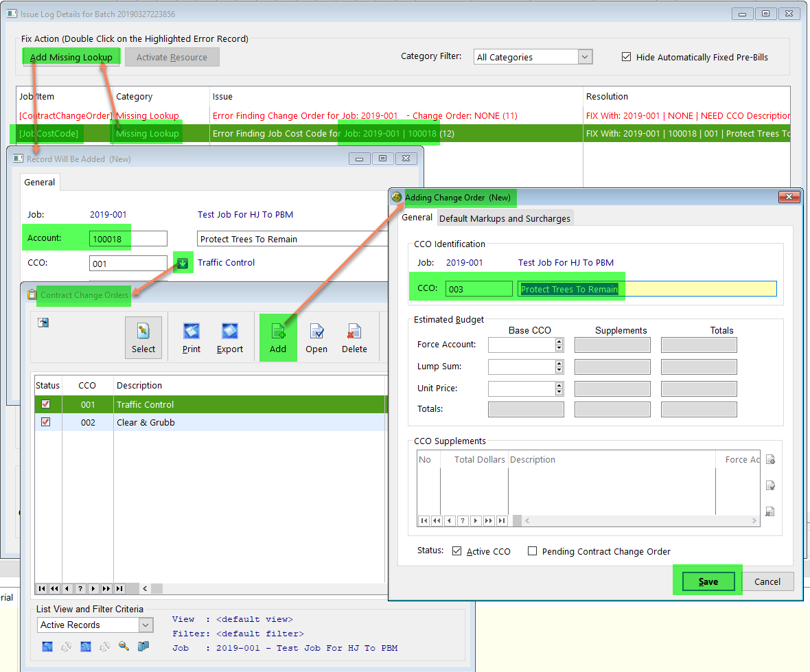Click the question mark navigator button in Contract Change Orders
This screenshot has width=810, height=672.
point(80,588)
